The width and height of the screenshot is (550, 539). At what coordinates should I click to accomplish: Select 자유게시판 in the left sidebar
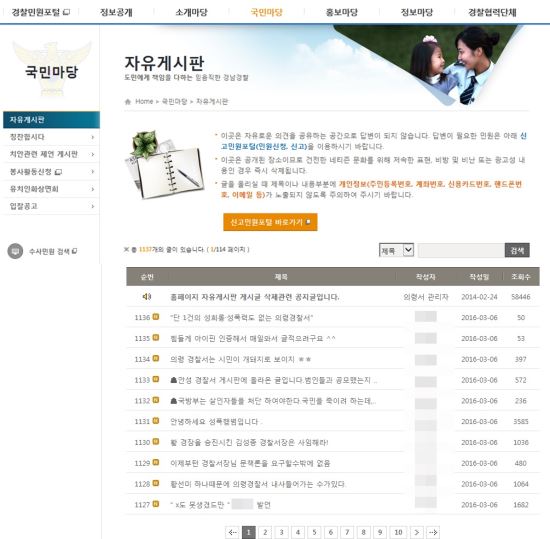51,120
